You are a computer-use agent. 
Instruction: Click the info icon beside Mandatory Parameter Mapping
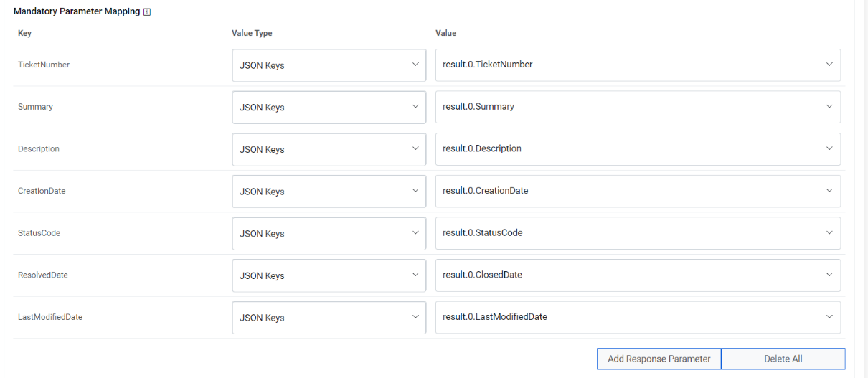coord(147,12)
